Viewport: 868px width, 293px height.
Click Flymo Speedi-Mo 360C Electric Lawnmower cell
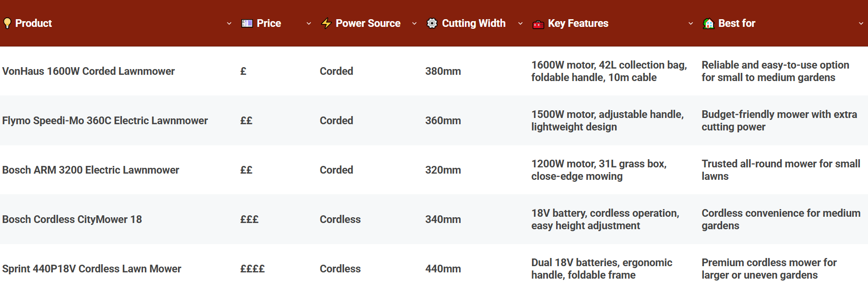[x=105, y=121]
